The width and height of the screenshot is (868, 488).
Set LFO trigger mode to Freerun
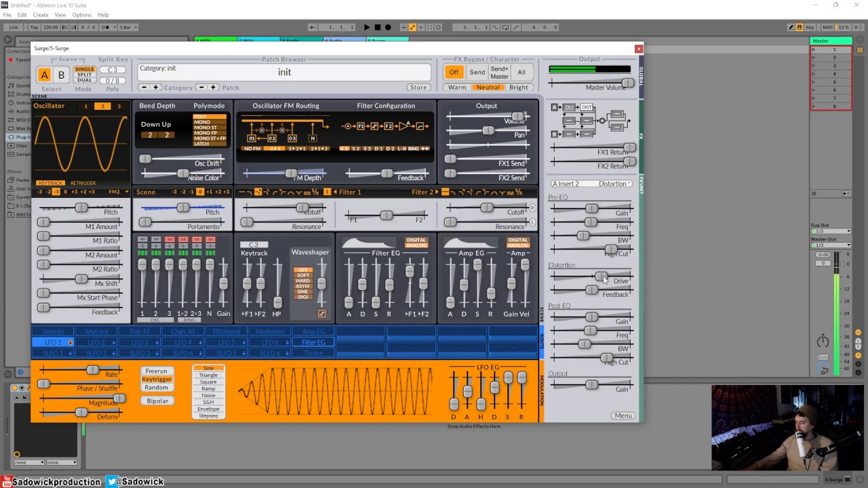point(157,371)
